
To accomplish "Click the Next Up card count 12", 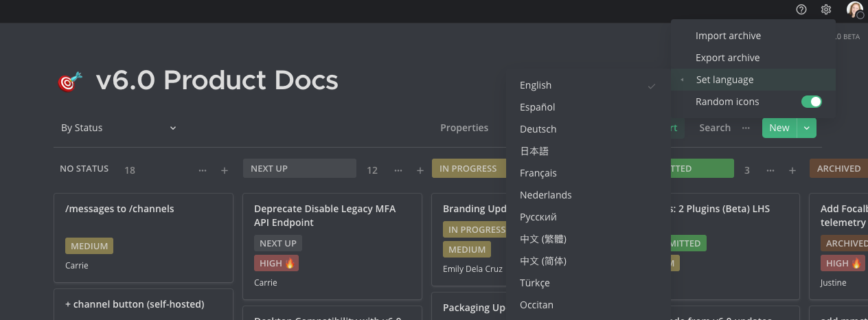I will pyautogui.click(x=372, y=170).
